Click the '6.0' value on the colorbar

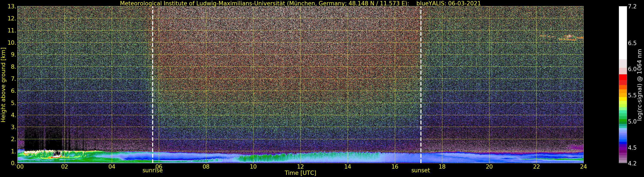point(632,69)
